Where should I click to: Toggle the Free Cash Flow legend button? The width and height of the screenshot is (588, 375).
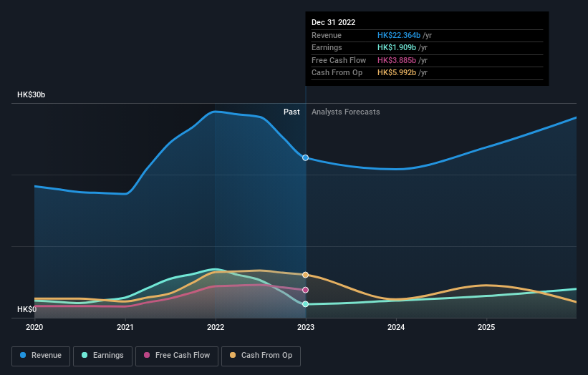177,356
